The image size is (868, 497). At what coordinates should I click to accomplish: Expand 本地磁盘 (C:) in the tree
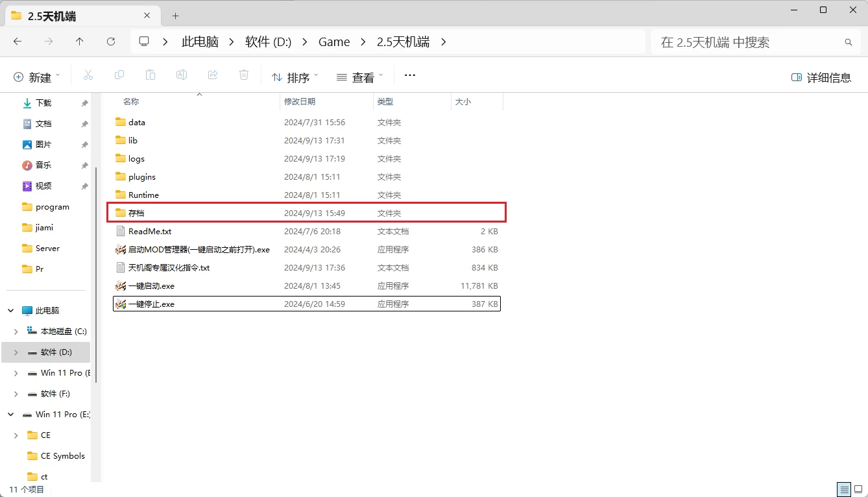pos(16,332)
